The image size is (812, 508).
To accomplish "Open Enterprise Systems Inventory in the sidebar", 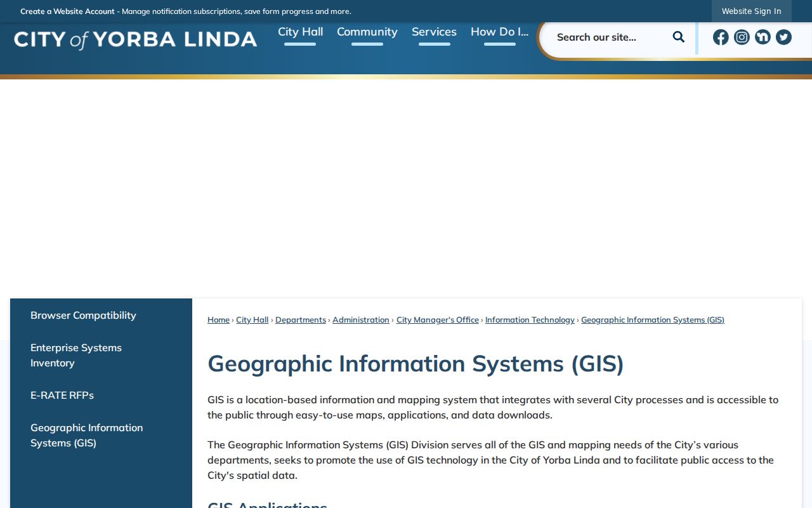I will click(76, 355).
